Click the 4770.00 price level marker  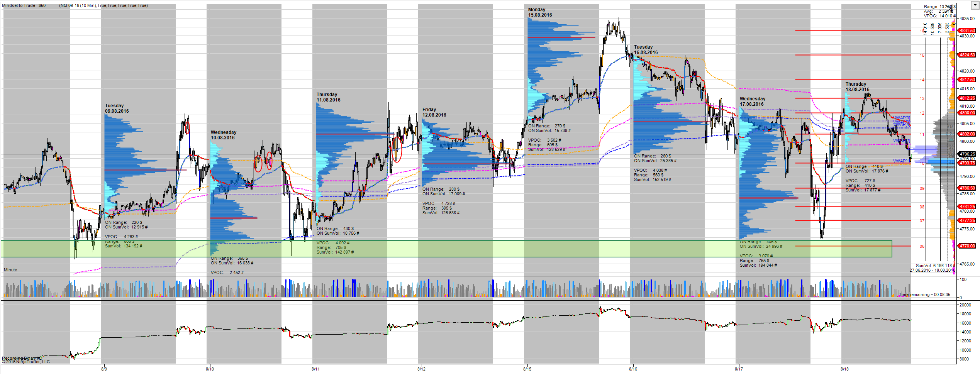(x=967, y=246)
